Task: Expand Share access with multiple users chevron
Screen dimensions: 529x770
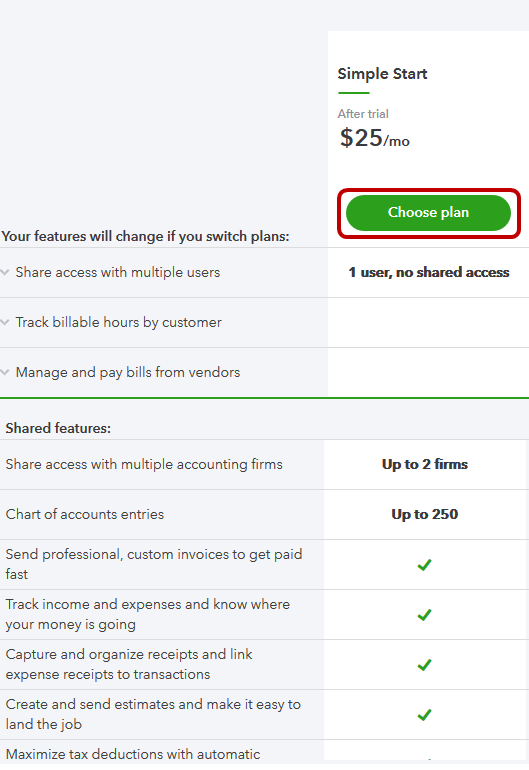Action: coord(5,272)
